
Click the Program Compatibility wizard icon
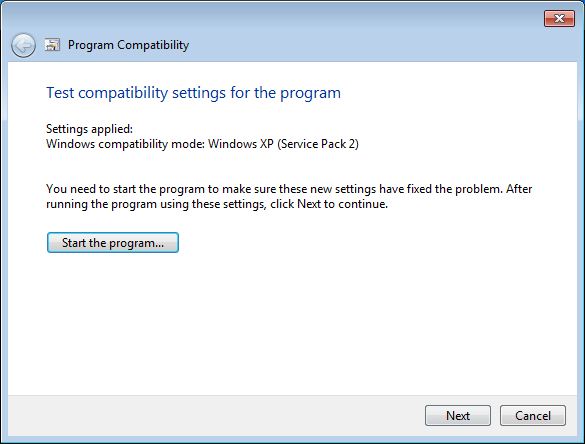coord(52,45)
